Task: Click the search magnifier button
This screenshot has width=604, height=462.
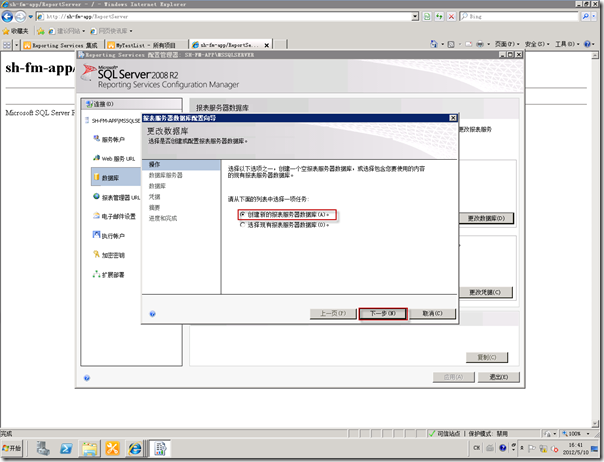Action: click(x=586, y=17)
